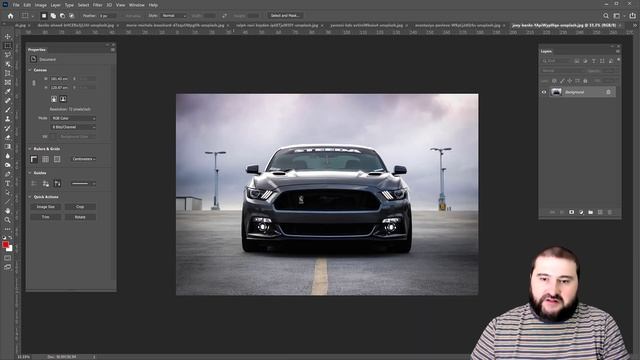Open the Centimeters units dropdown
The width and height of the screenshot is (640, 360).
pos(84,159)
